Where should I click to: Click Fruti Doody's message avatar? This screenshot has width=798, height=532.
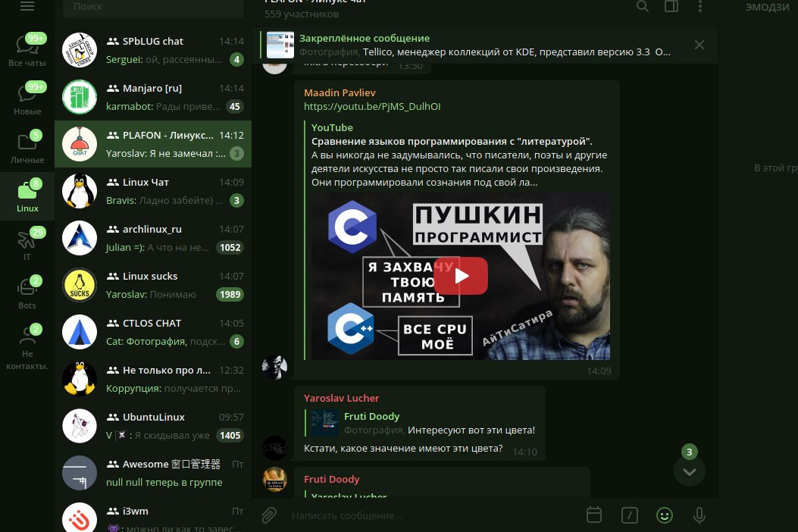[x=274, y=479]
